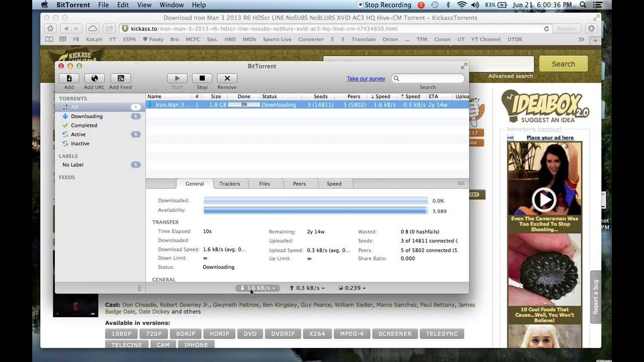
Task: Sort torrents by Seeds column header
Action: [320, 97]
